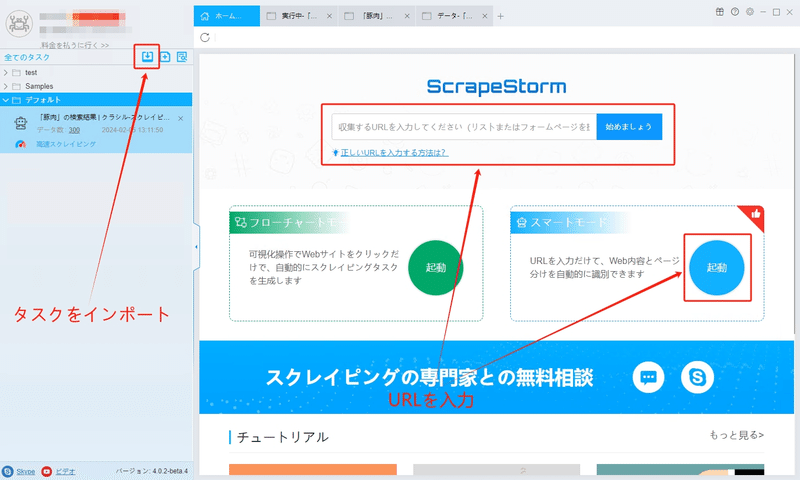Open live chat speech-bubble icon in banner

click(x=648, y=377)
